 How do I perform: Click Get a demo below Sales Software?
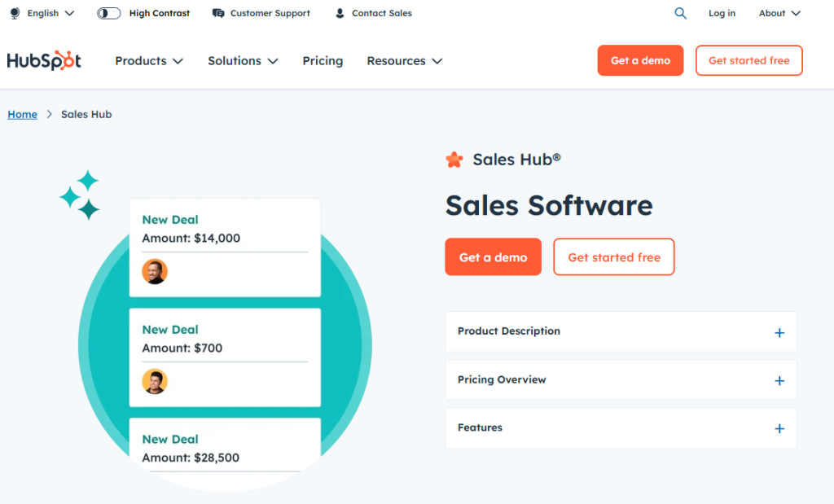click(493, 256)
